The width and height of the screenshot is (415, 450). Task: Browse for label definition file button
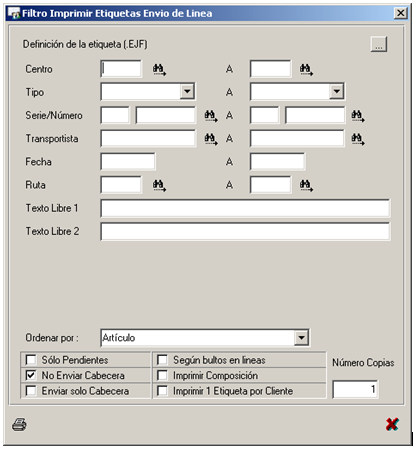(379, 44)
